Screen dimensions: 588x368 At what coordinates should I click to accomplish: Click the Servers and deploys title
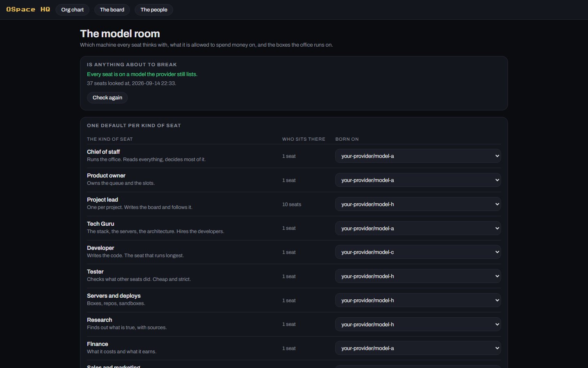(x=114, y=296)
